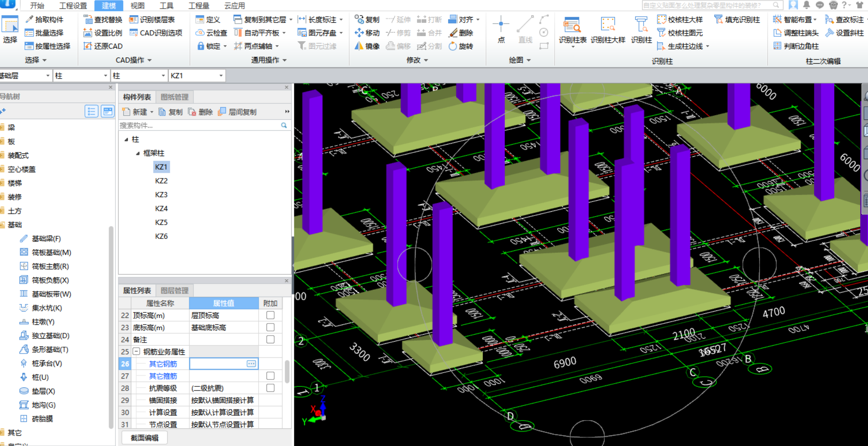Click 设置比例 set scale tool
Viewport: 868px width, 446px height.
pyautogui.click(x=103, y=33)
